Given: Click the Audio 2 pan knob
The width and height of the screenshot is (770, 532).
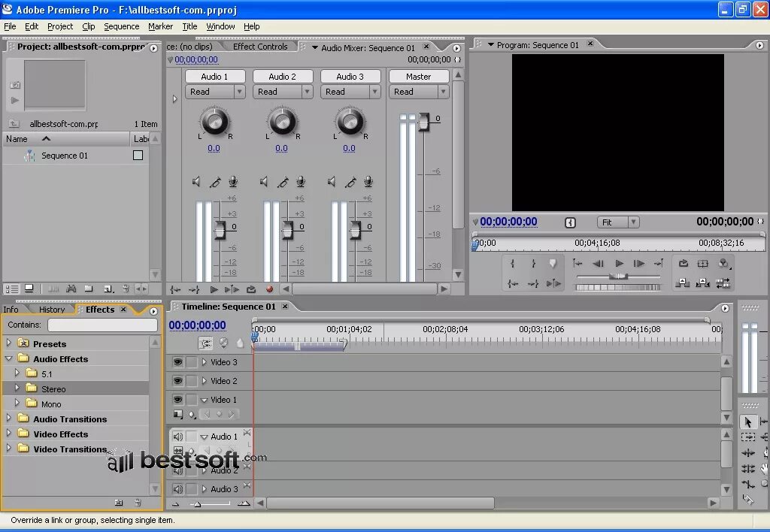Looking at the screenshot, I should pos(283,121).
